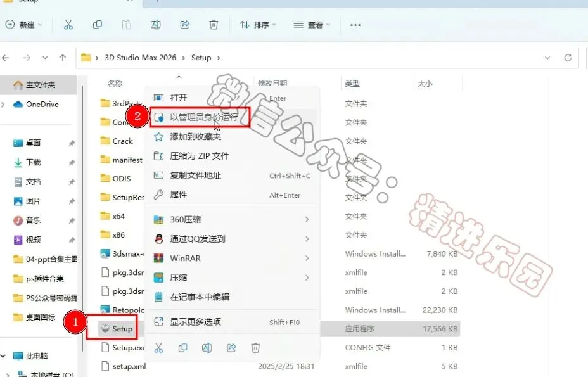Screen dimensions: 588x377
Task: Expand the OneDrive tree node
Action: coord(3,105)
